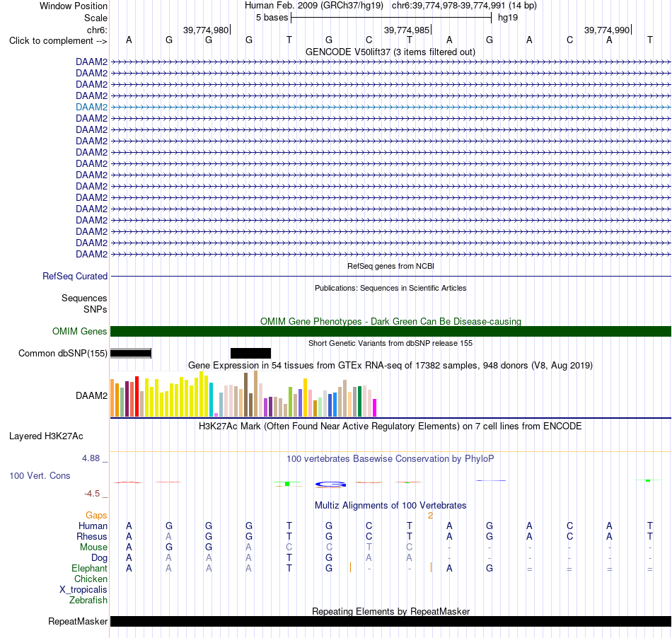This screenshot has height=638, width=672.
Task: Click the black RepeatMasker element bar
Action: click(x=390, y=621)
